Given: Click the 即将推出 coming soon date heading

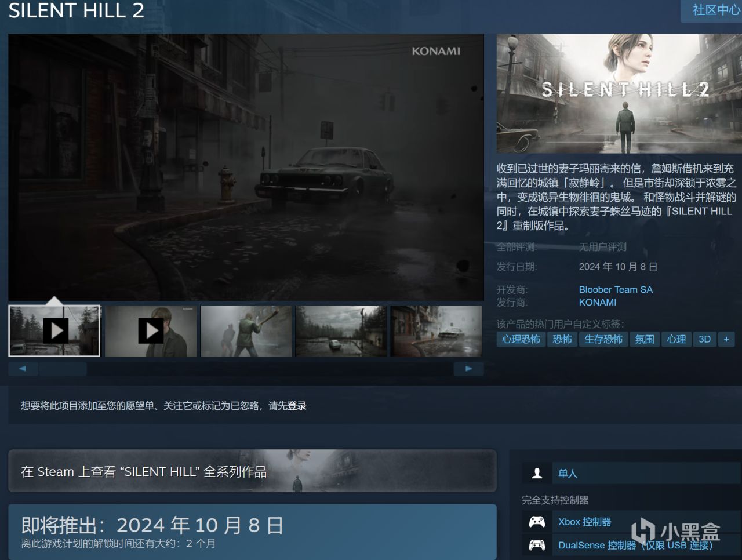Looking at the screenshot, I should pyautogui.click(x=152, y=525).
